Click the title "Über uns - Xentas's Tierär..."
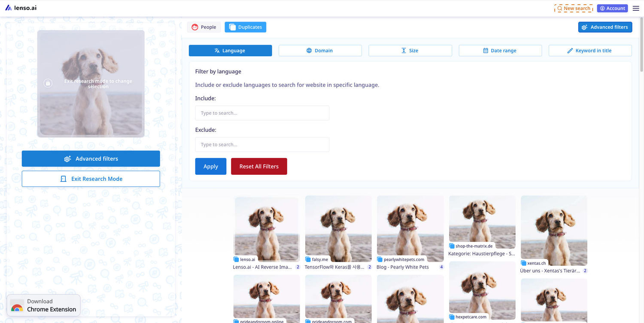This screenshot has width=644, height=323. point(550,271)
